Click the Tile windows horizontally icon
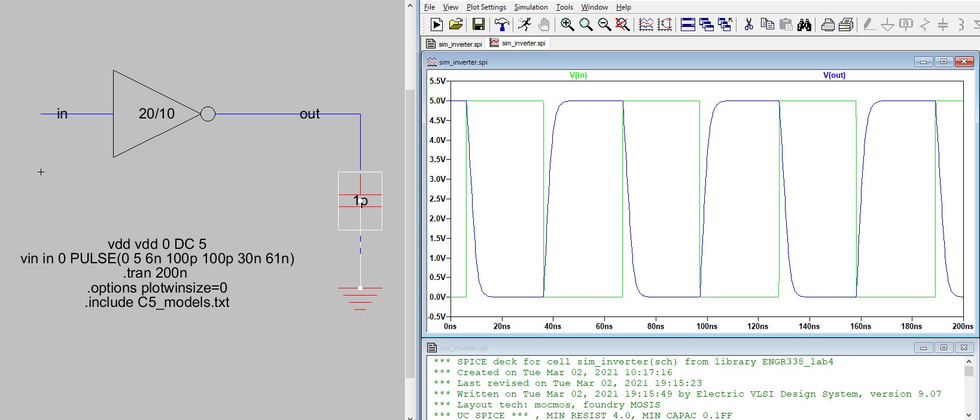The width and height of the screenshot is (980, 420). tap(688, 25)
